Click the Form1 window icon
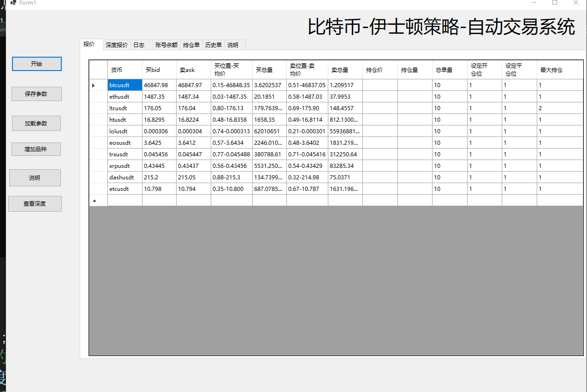The height and width of the screenshot is (392, 587). click(x=13, y=3)
